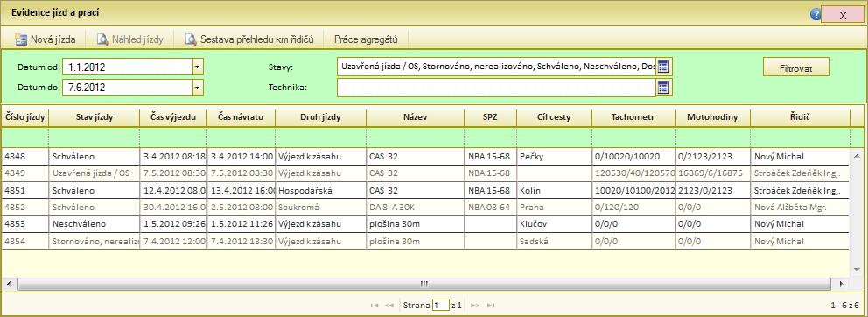Click the Stornováno, nerealiz status cell
The image size is (868, 317).
pyautogui.click(x=94, y=241)
